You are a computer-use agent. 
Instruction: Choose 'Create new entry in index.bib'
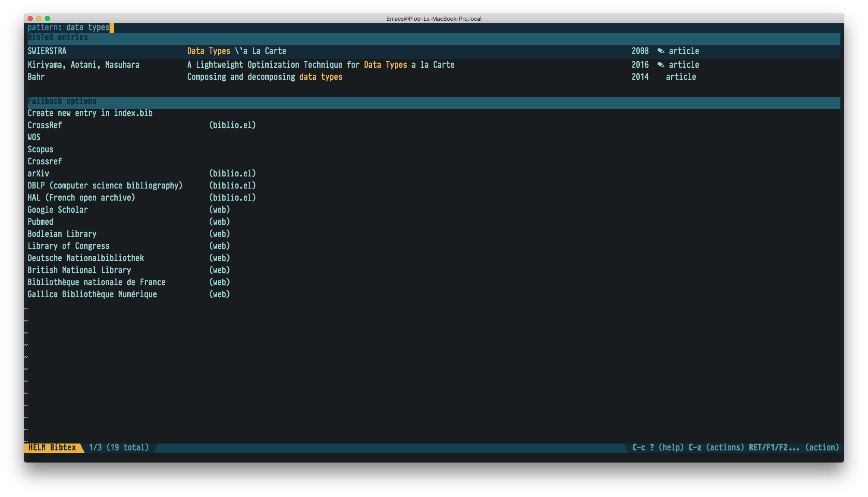point(90,113)
